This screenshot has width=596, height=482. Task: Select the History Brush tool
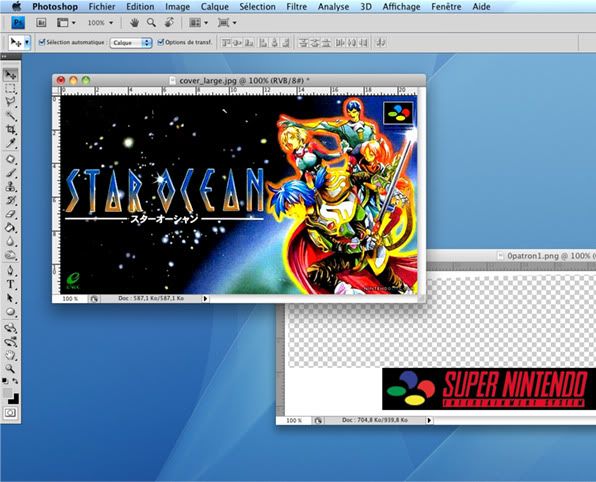[10, 200]
